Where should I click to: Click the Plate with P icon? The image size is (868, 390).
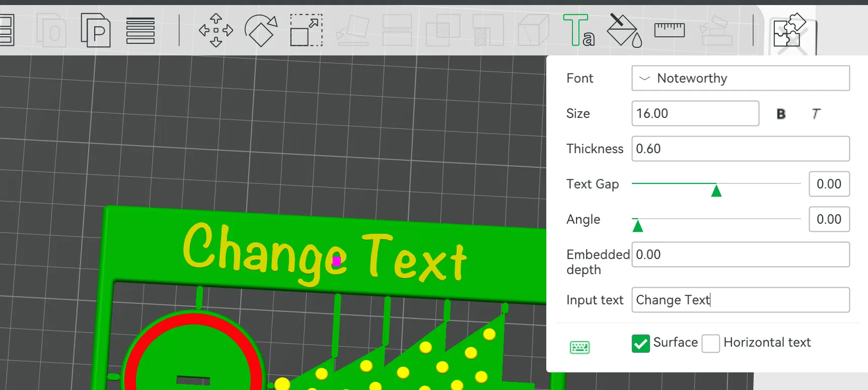(96, 30)
